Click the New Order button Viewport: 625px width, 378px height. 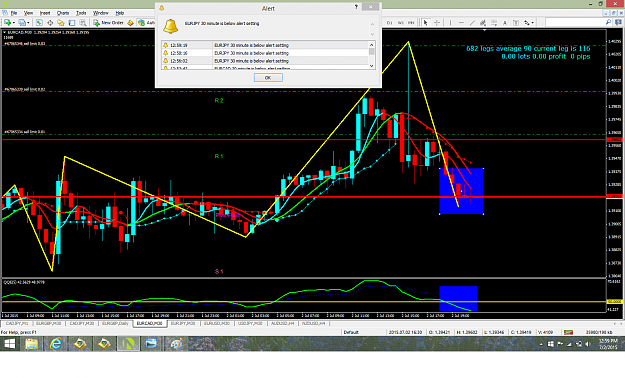(x=108, y=23)
